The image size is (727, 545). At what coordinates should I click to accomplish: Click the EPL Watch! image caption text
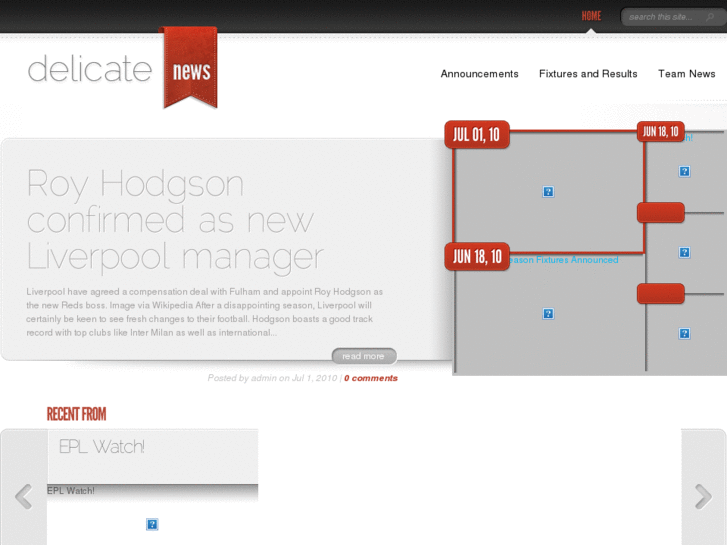(70, 490)
